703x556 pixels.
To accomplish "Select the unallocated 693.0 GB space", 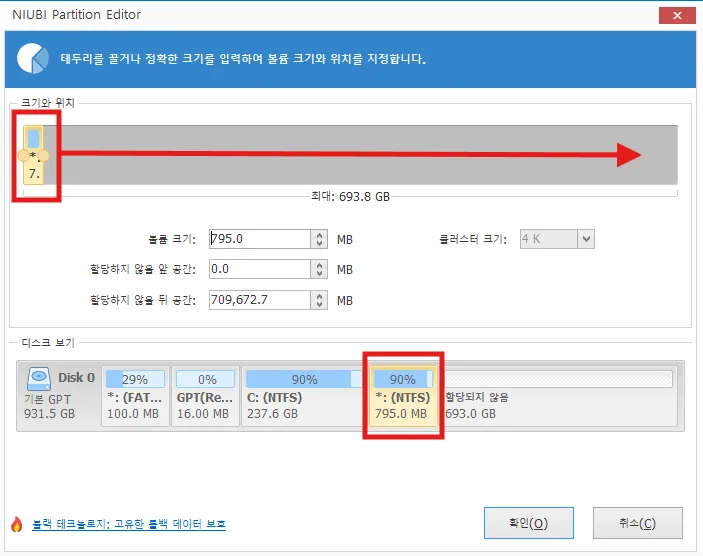I will point(558,395).
